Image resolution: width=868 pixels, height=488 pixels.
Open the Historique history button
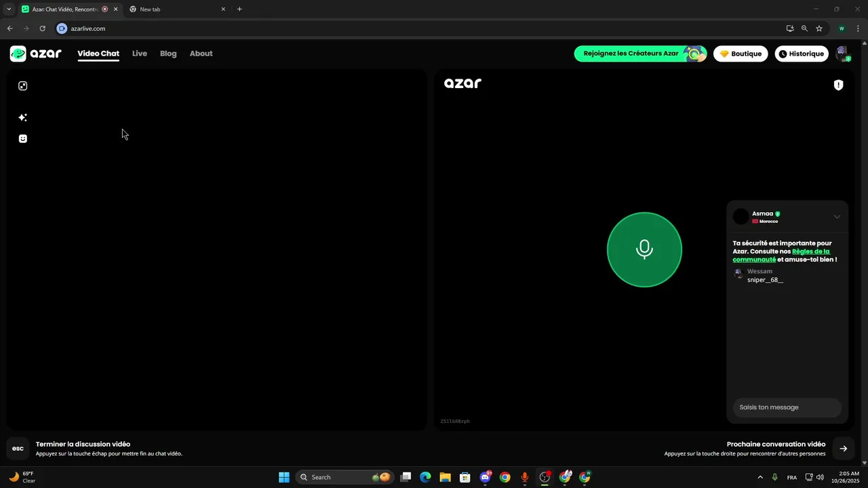801,54
